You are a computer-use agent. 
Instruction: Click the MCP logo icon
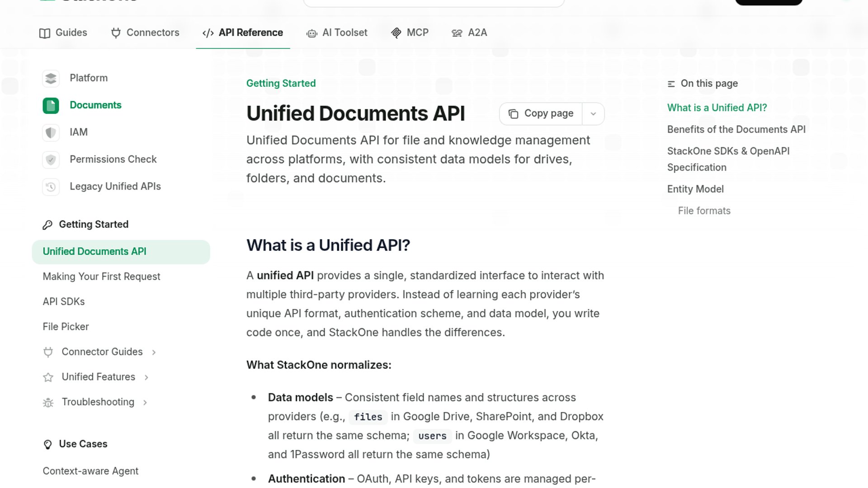pyautogui.click(x=396, y=33)
